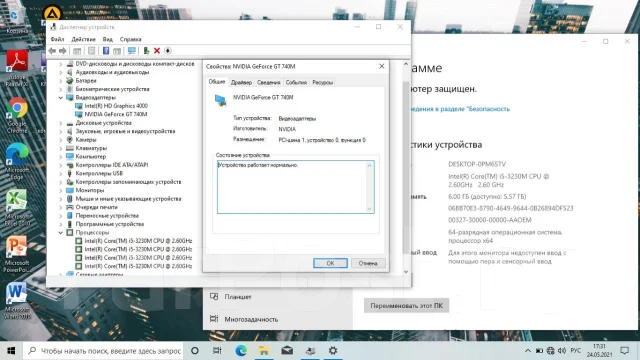Click the update driver green arrow icon
The width and height of the screenshot is (640, 360).
(x=146, y=51)
